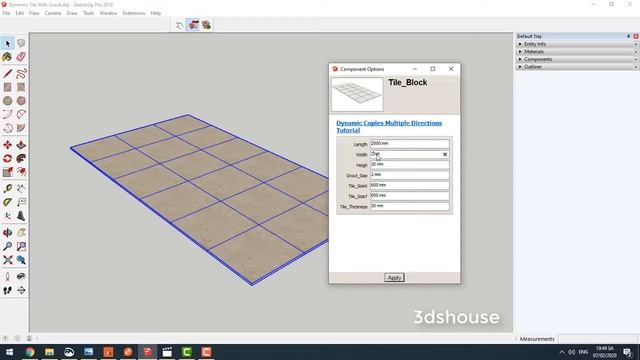Screen dimensions: 640x360
Task: Clear the Width field with its X
Action: (445, 154)
